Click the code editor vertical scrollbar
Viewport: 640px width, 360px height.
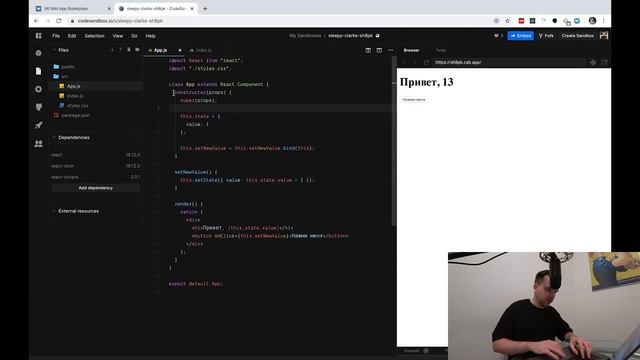pyautogui.click(x=394, y=141)
